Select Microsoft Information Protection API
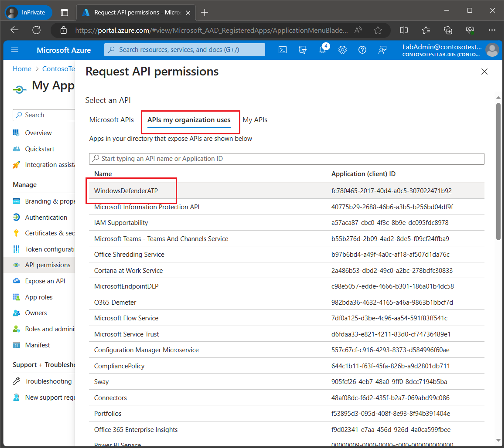 [287, 207]
